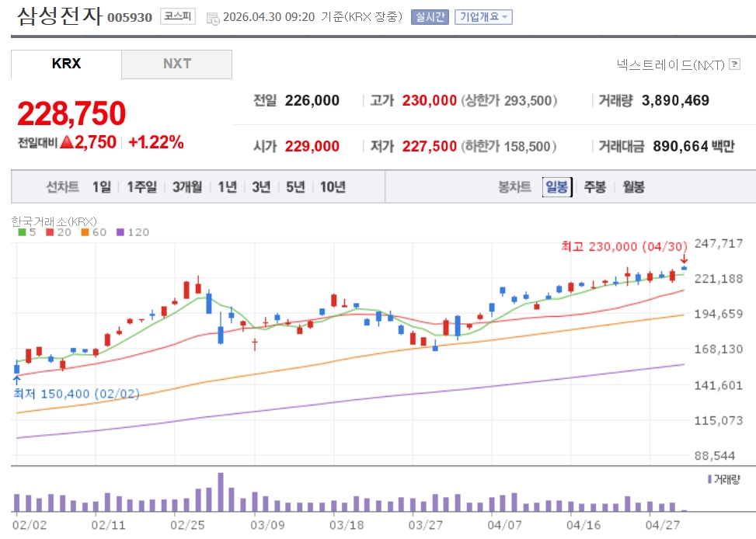Click the purple 120-day moving average swatch
Screen dimensions: 756x539
[x=120, y=232]
